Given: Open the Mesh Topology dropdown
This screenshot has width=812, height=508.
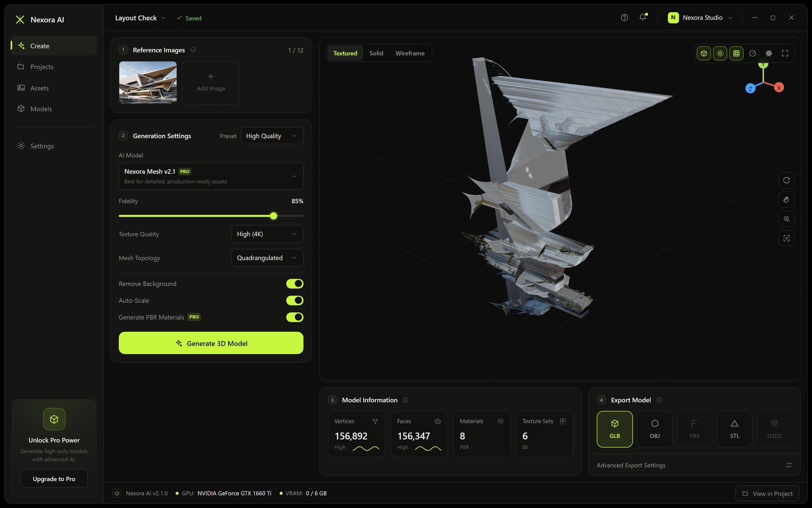Looking at the screenshot, I should 267,258.
